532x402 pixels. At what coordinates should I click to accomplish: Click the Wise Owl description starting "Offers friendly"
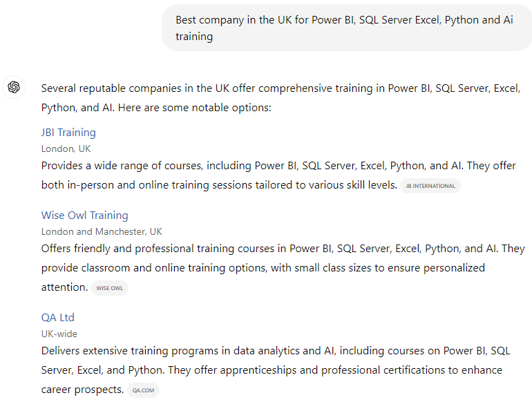[283, 268]
